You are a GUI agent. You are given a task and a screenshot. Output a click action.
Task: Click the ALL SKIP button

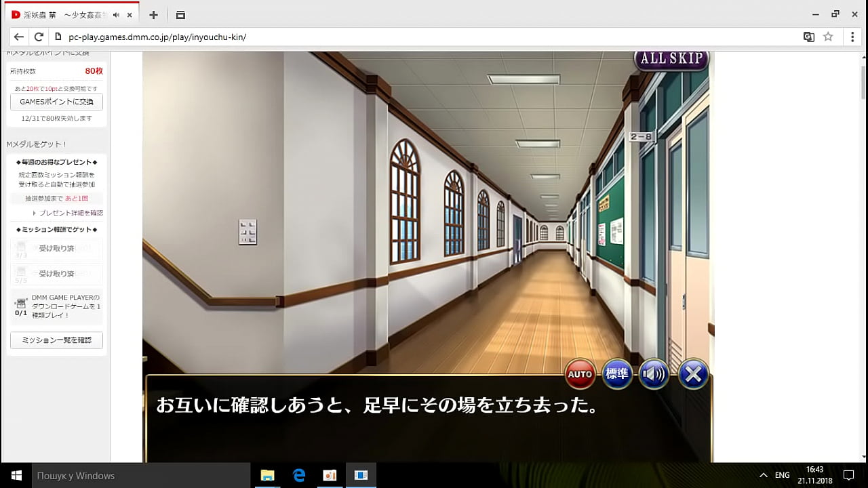671,59
